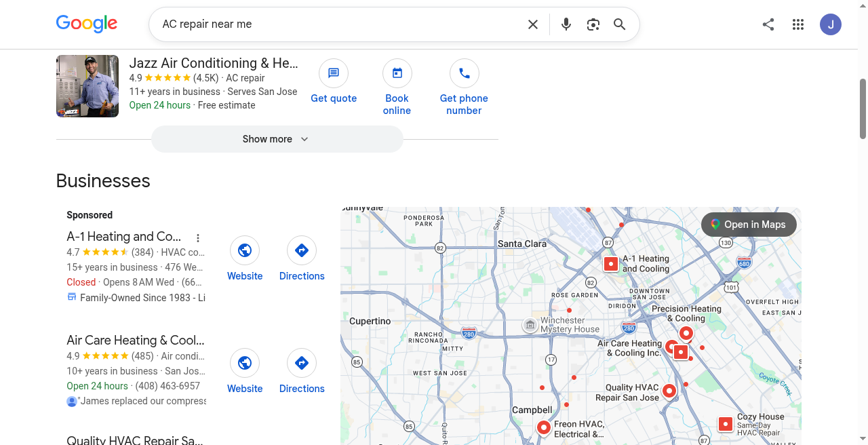
Task: Get directions to A-1 Heating and Cooling
Action: 302,259
